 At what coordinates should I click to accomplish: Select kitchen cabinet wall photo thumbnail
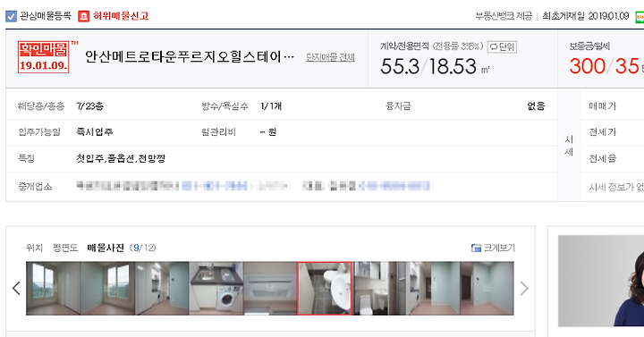coord(162,289)
